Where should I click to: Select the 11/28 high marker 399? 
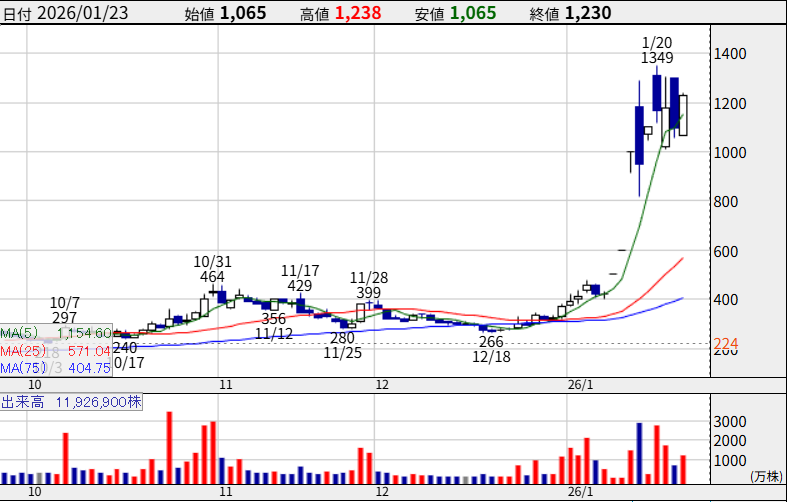pos(368,292)
